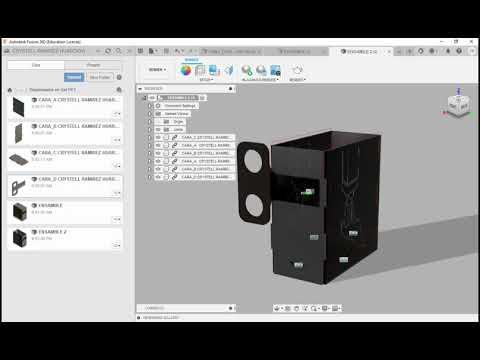Select the RENDER ribbon tab

click(x=192, y=60)
